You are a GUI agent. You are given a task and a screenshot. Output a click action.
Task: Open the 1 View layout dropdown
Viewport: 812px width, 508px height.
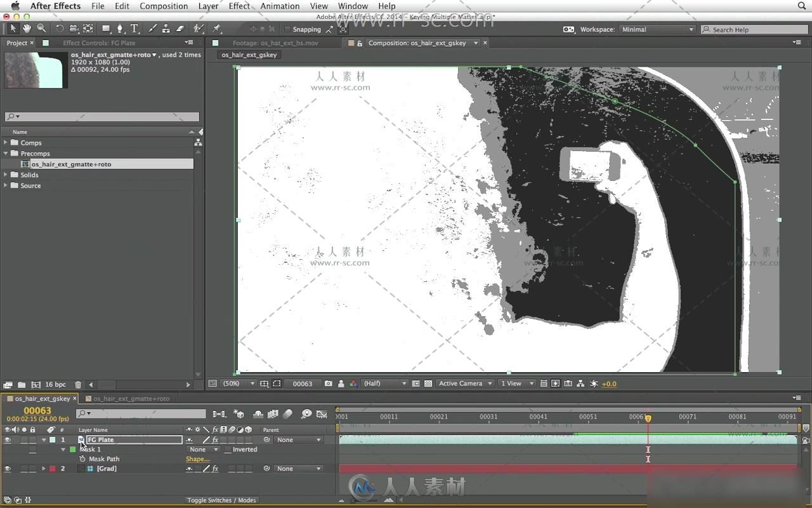tap(516, 384)
